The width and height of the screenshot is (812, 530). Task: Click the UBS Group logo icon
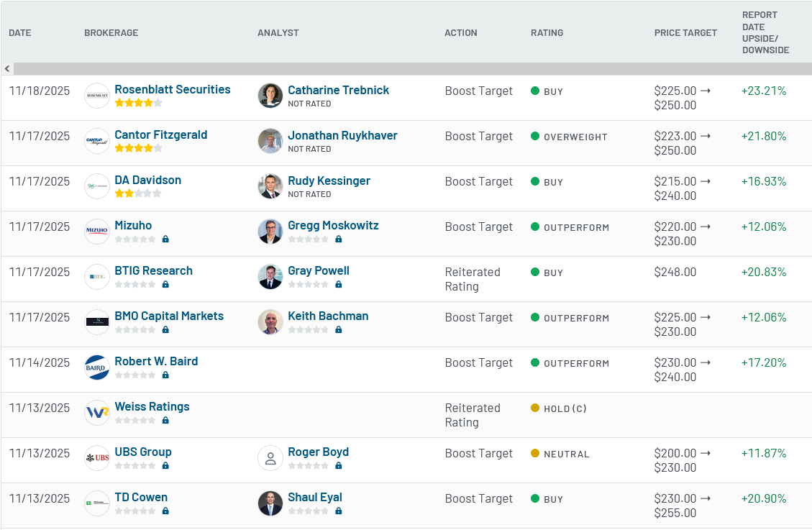pos(97,458)
